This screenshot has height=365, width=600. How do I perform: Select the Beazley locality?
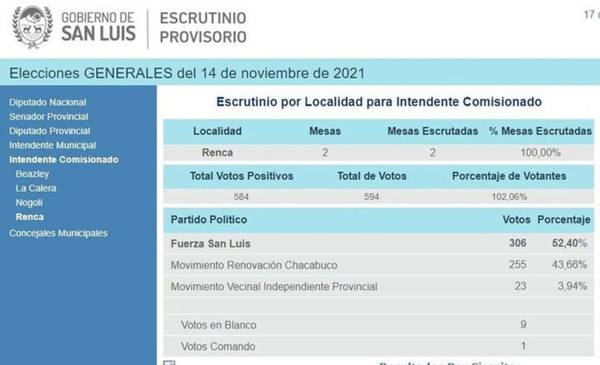point(32,174)
